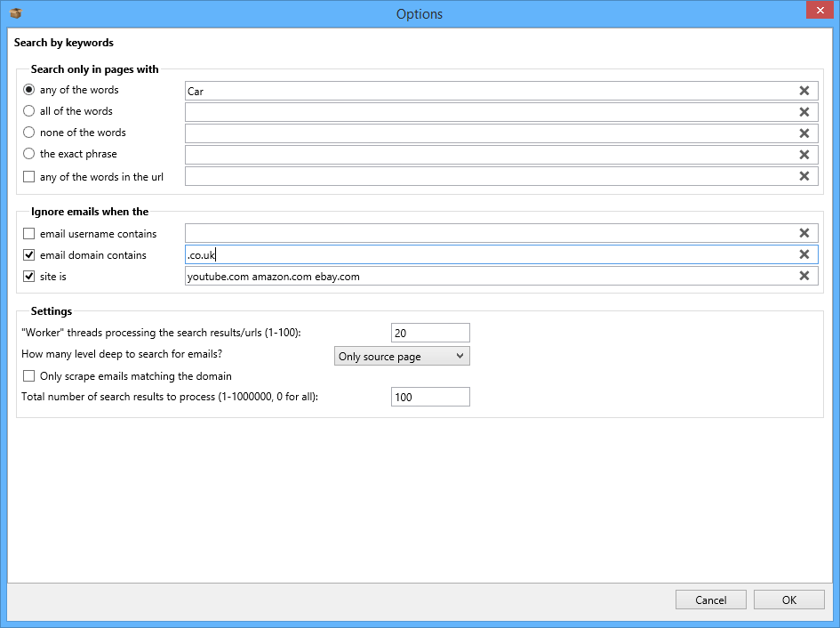
Task: Click X icon for 'none of the words' field
Action: point(804,133)
